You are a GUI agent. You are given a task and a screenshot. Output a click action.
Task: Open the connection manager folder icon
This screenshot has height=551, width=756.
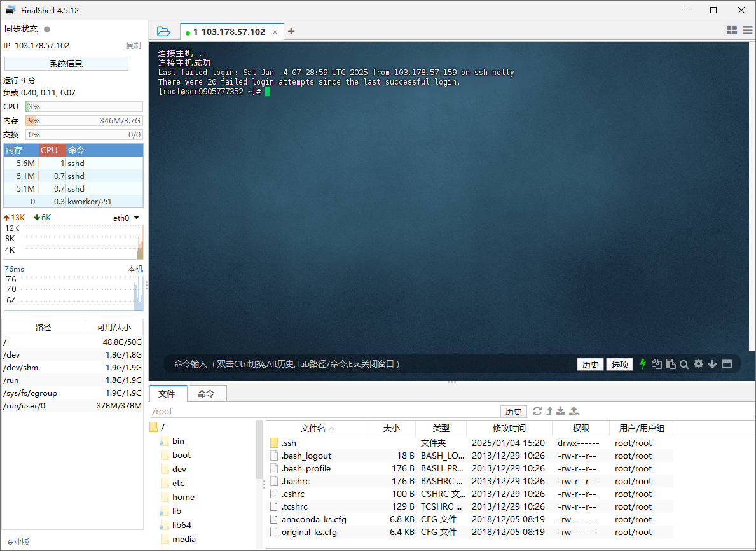coord(163,31)
